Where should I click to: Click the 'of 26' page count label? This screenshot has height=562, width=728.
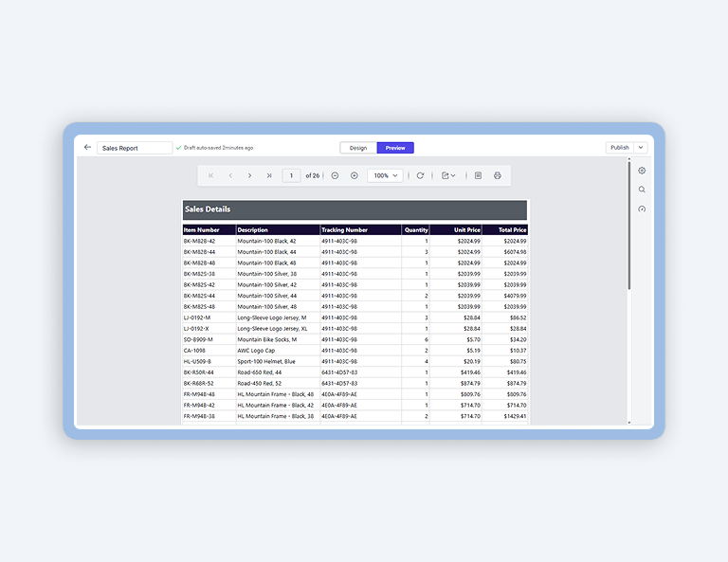tap(313, 175)
